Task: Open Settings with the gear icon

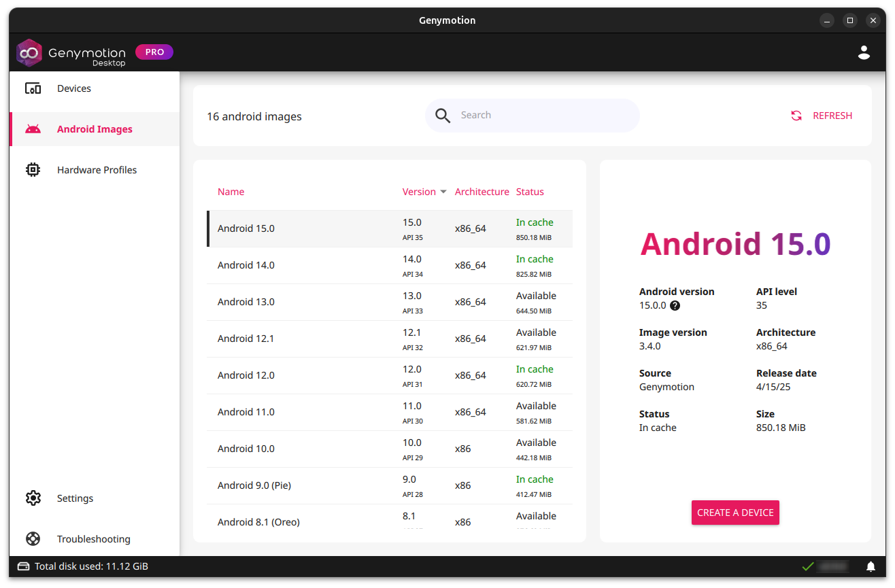Action: [33, 498]
